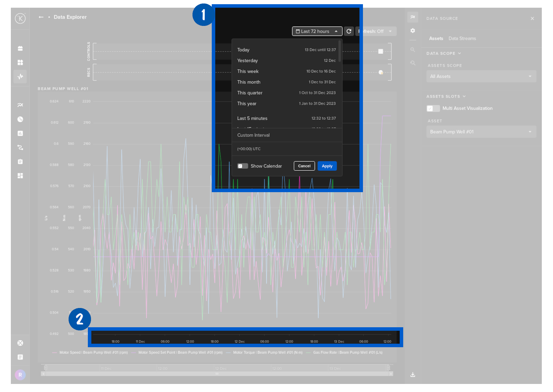This screenshot has height=392, width=553.
Task: Enable Multi Asset Visualization toggle
Action: tap(433, 108)
